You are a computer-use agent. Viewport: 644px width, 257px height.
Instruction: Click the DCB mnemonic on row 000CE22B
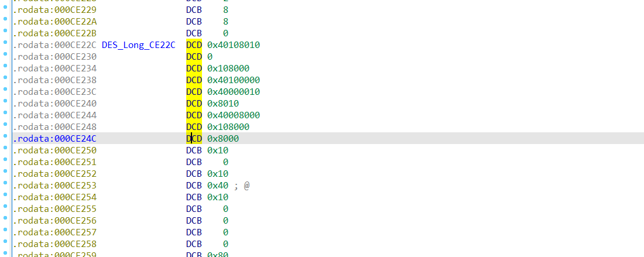194,33
